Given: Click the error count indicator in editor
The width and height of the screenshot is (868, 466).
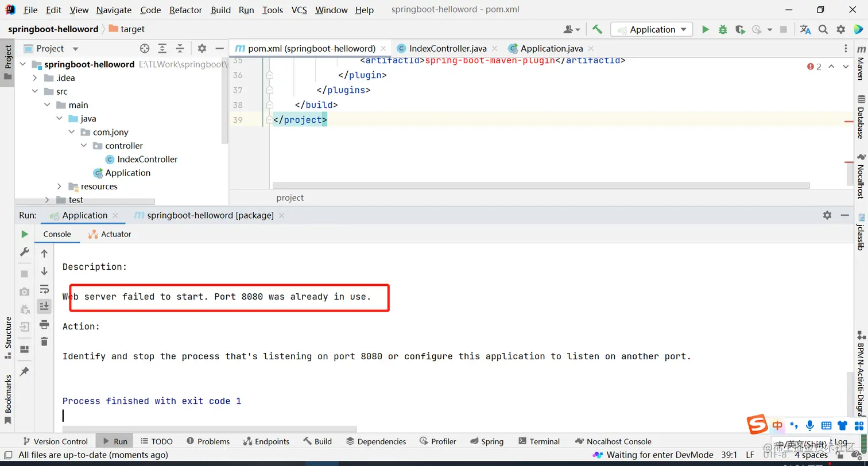Looking at the screenshot, I should pyautogui.click(x=815, y=67).
